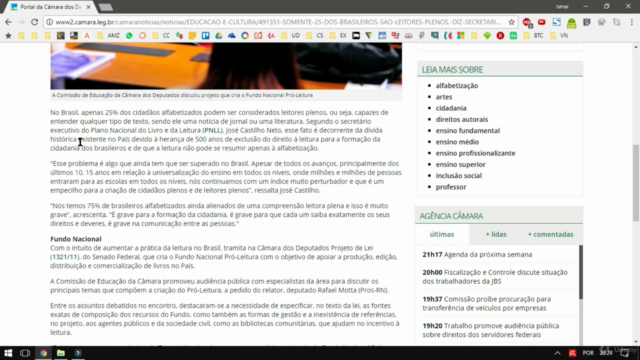Screen dimensions: 640x360
Task: Open the 19h37 Comissão proíbe procuração story
Action: 487,303
